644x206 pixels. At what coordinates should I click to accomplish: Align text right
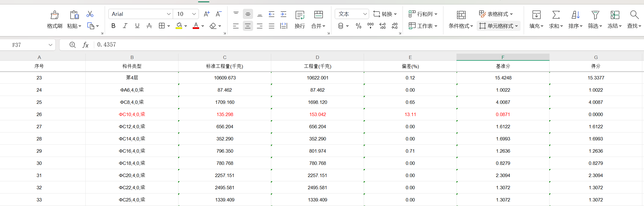tap(260, 26)
